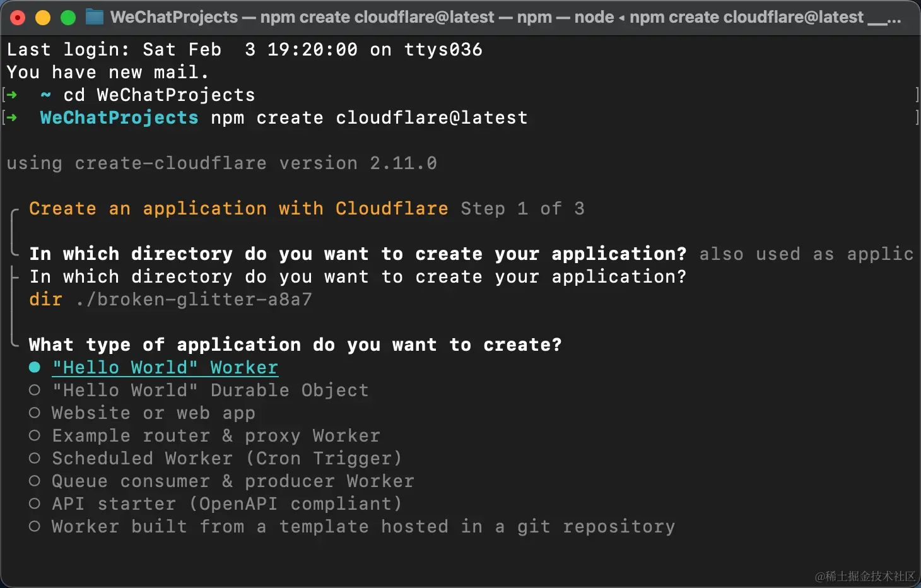Image resolution: width=921 pixels, height=588 pixels.
Task: Click the folder icon in the title bar
Action: [93, 17]
